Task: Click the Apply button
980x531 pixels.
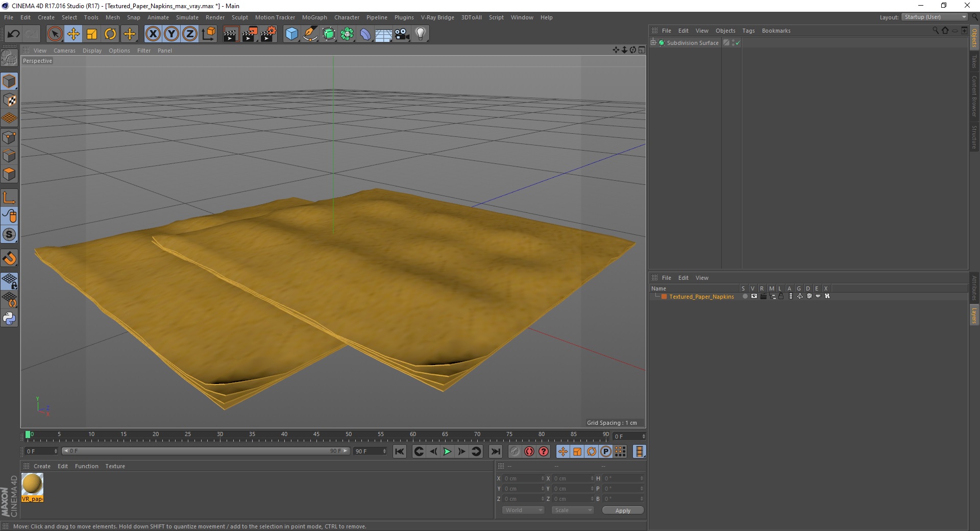Action: tap(623, 511)
